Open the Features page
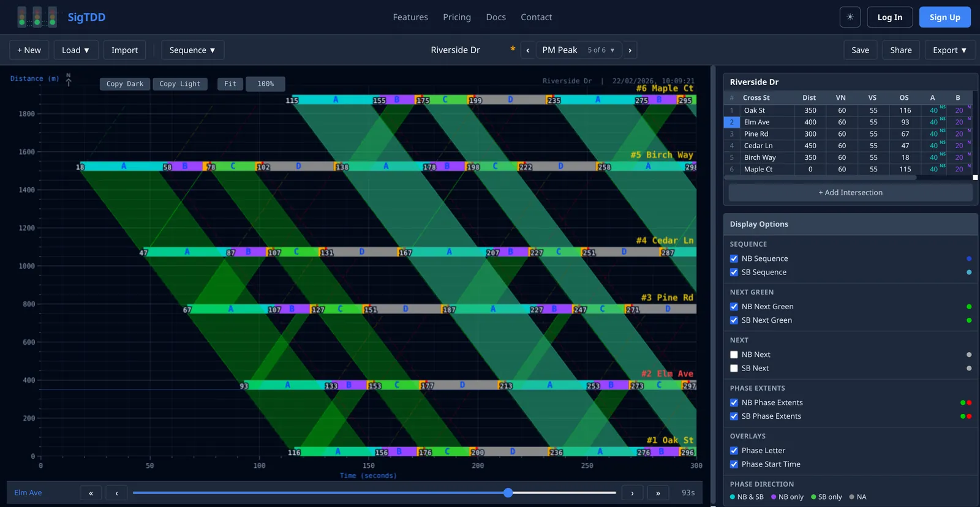980x507 pixels. (410, 17)
